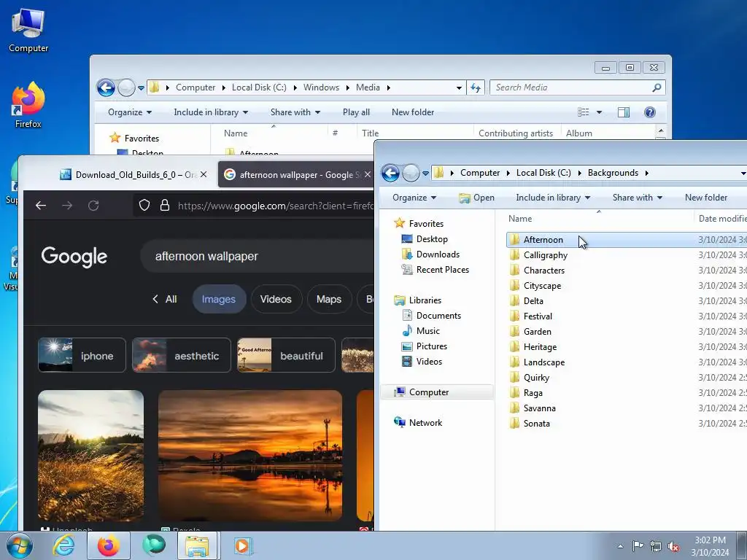The image size is (747, 560).
Task: Refresh the Media folder view
Action: pyautogui.click(x=476, y=87)
